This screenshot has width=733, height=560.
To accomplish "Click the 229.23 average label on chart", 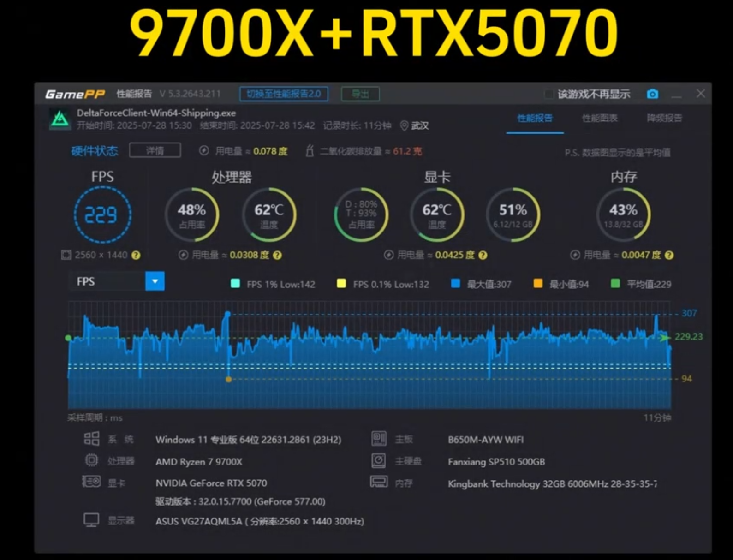I will pyautogui.click(x=688, y=337).
